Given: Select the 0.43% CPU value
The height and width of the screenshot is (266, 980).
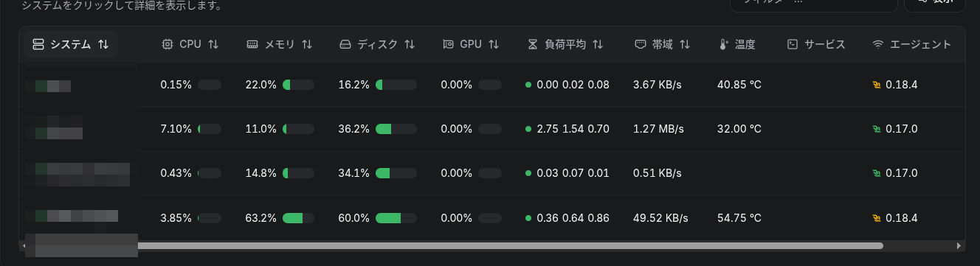Looking at the screenshot, I should click(176, 173).
